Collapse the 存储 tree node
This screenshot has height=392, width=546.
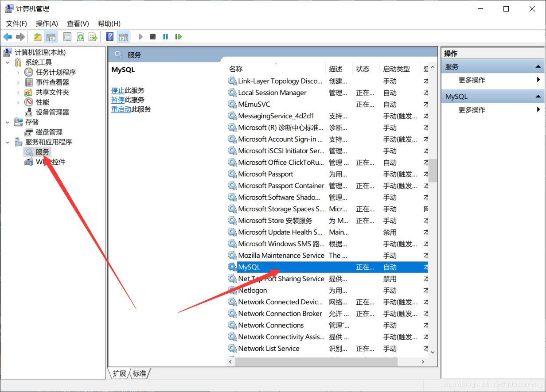point(8,122)
